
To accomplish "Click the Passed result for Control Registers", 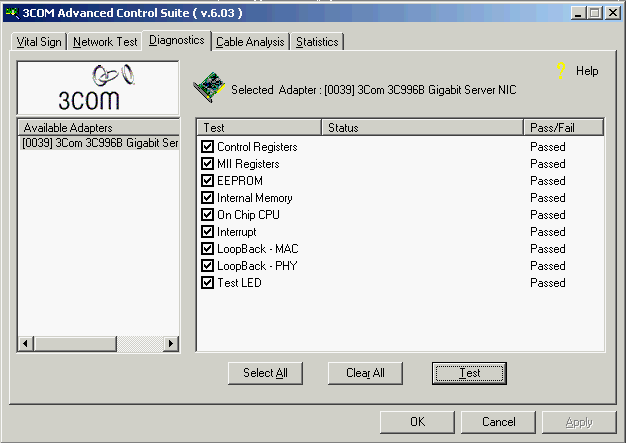I will coord(547,147).
